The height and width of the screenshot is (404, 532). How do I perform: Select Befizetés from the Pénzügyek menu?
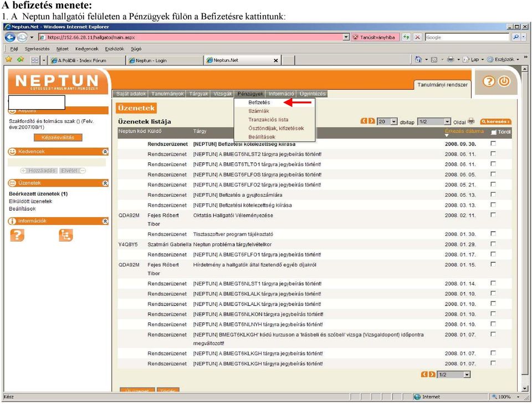259,103
